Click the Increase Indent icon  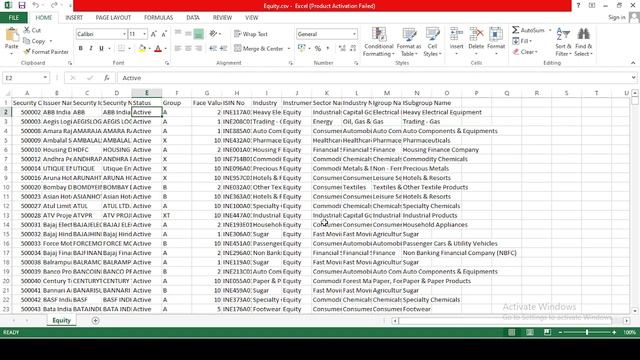[223, 49]
